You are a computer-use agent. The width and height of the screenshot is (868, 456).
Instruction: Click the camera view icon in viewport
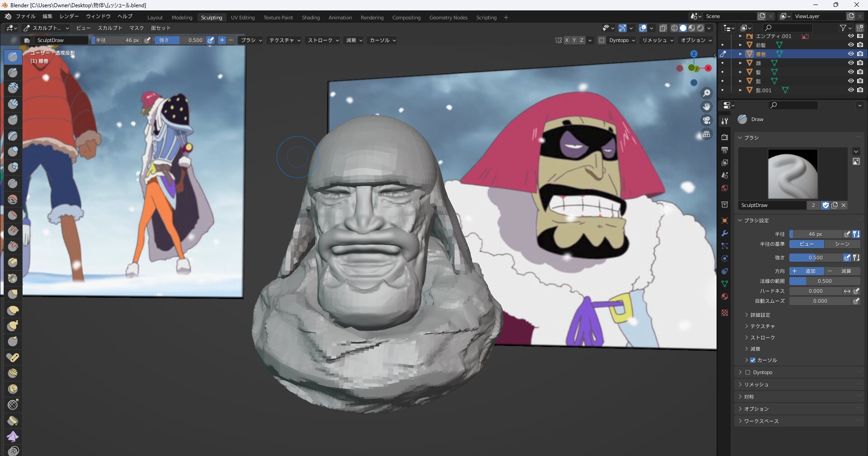[706, 120]
